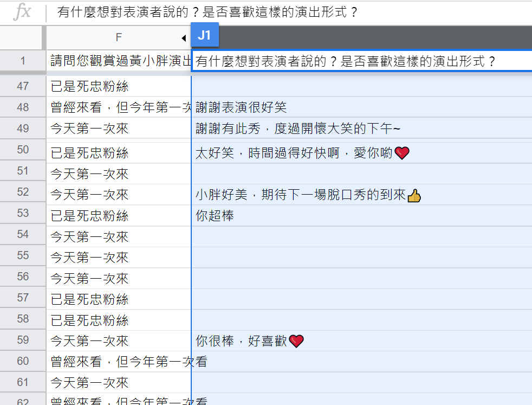Select the row 1 header
The width and height of the screenshot is (532, 405).
point(23,60)
